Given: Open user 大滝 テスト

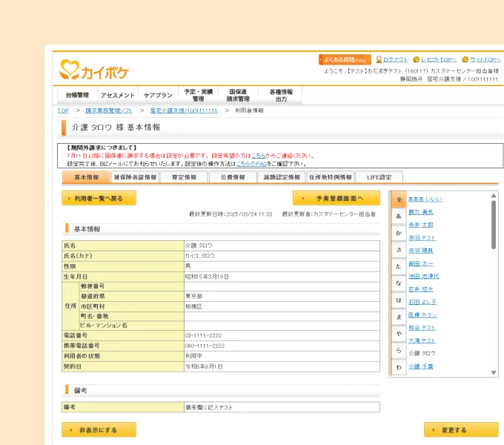Looking at the screenshot, I should pos(422,340).
